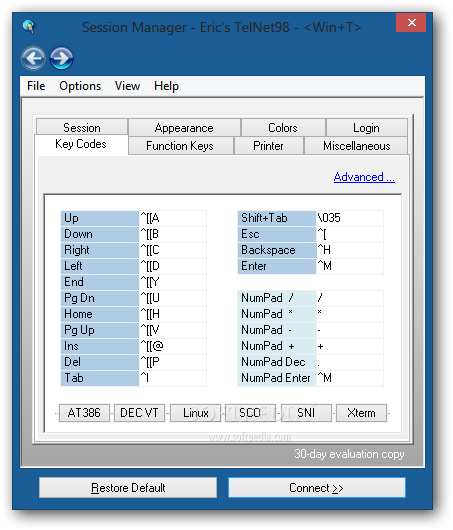Edit the Tab key code field
Screen dimensions: 453x530
point(173,378)
